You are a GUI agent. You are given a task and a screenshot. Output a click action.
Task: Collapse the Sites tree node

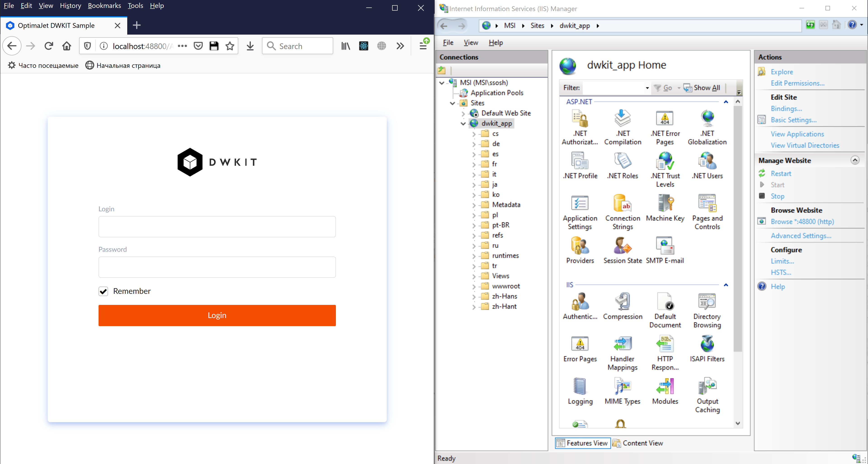[452, 103]
